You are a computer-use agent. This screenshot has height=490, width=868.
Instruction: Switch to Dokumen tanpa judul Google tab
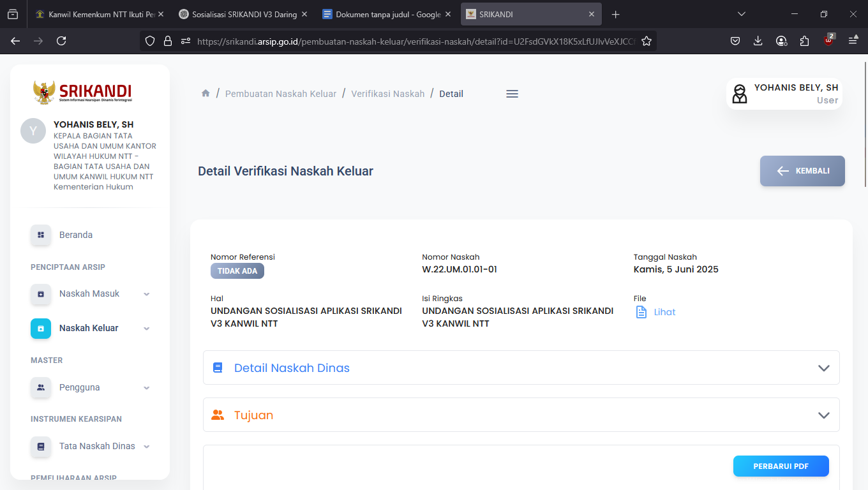point(388,14)
